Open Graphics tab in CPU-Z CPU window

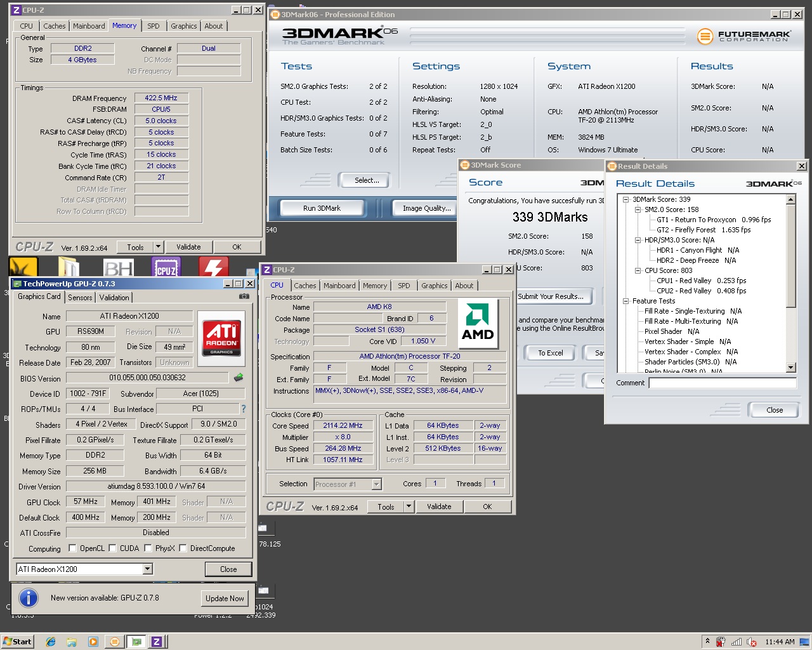point(434,286)
